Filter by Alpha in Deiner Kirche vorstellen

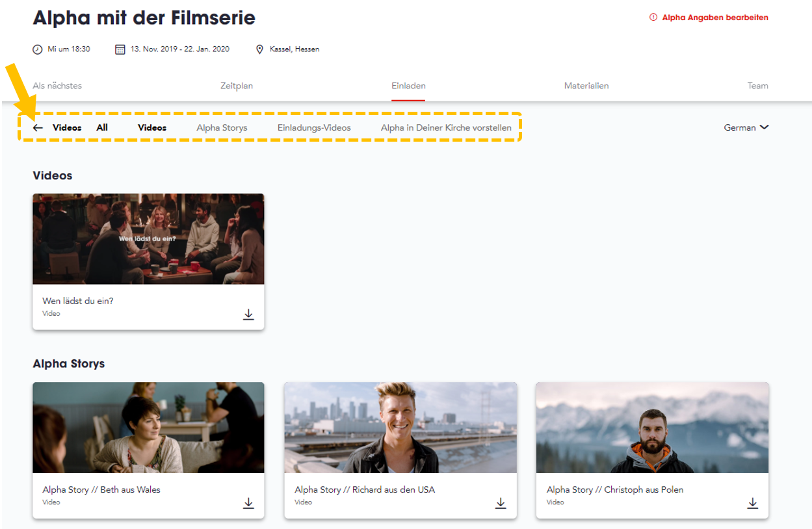(446, 128)
